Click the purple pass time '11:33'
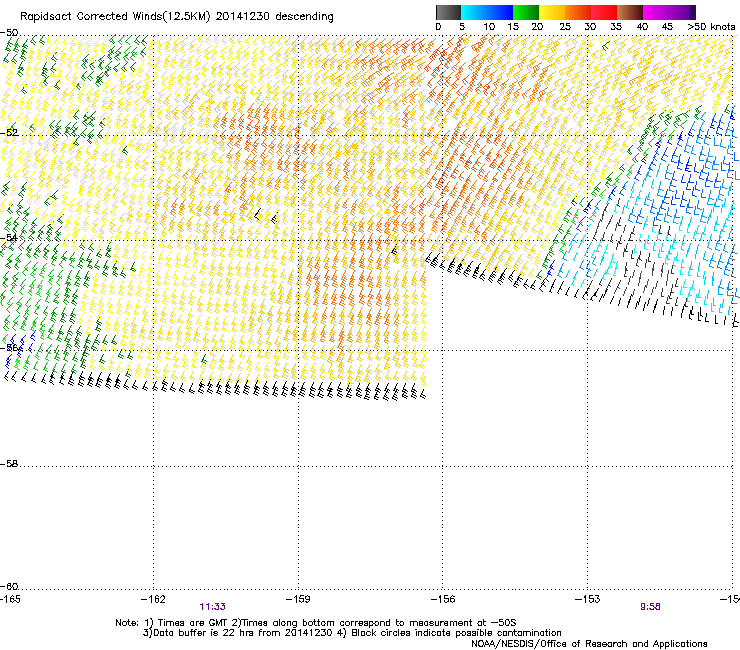Screen dimensions: 740x650 coord(212,607)
